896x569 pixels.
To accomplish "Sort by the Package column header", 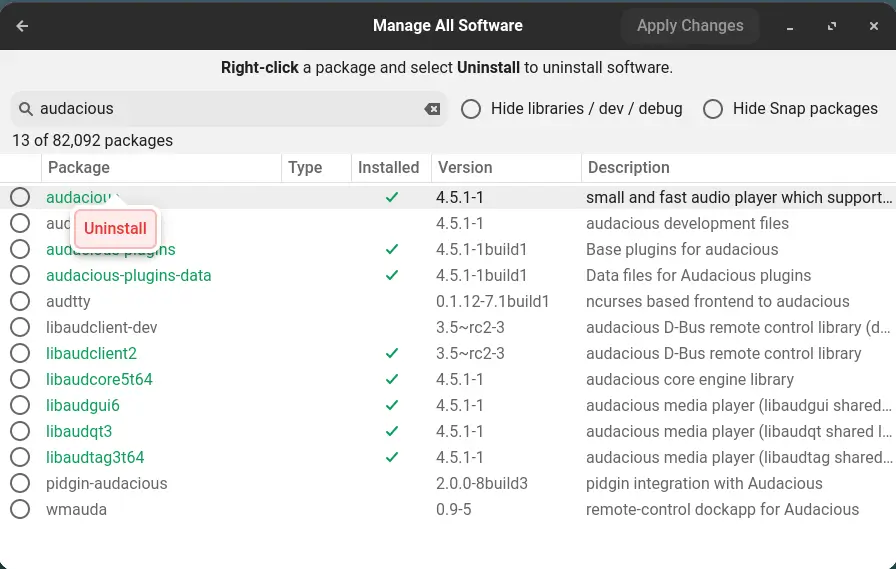I will coord(161,167).
